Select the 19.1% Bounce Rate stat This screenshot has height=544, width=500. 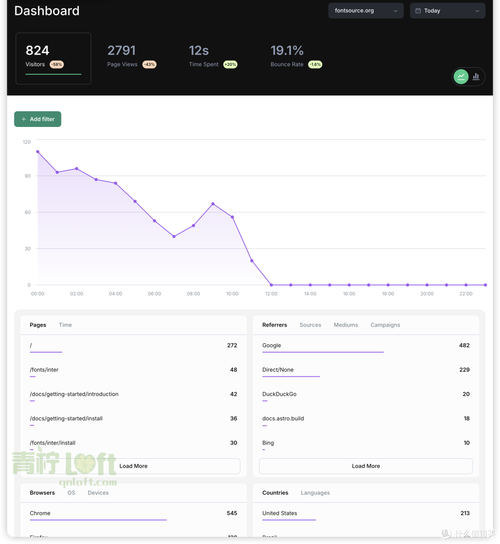coord(296,56)
